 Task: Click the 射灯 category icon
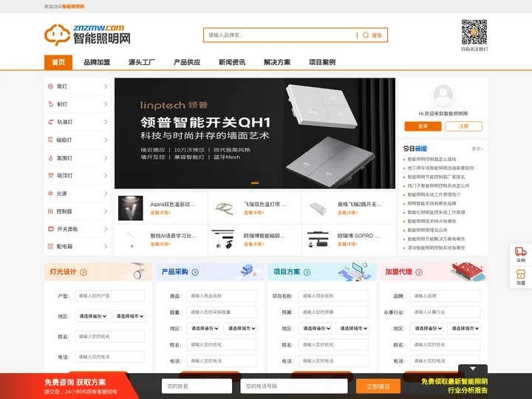pyautogui.click(x=50, y=104)
